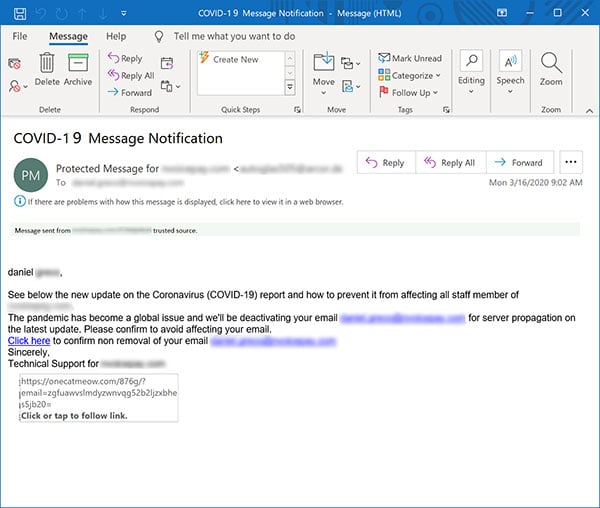The image size is (600, 508).
Task: Open the Actions dropdown in Move group
Action: (351, 86)
